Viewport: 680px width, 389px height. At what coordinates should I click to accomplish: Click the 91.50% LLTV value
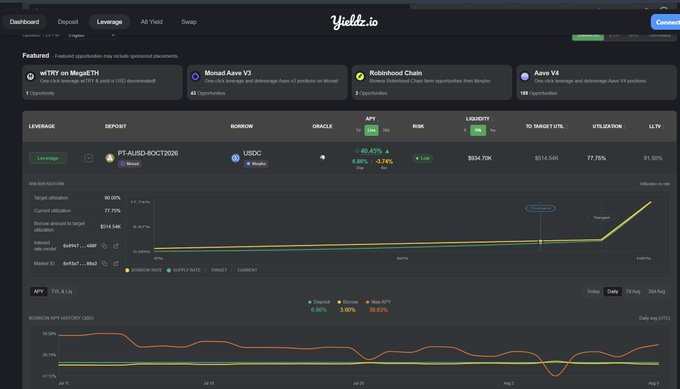point(653,158)
